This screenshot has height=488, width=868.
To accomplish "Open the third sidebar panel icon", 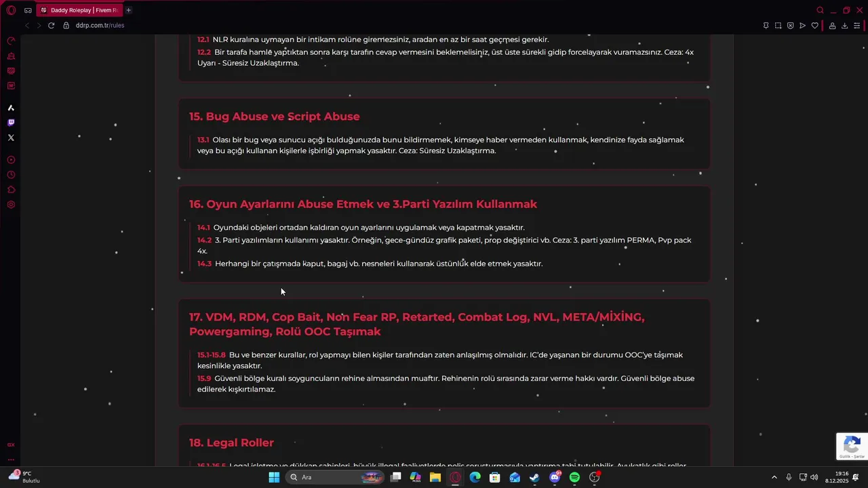I will pyautogui.click(x=11, y=71).
